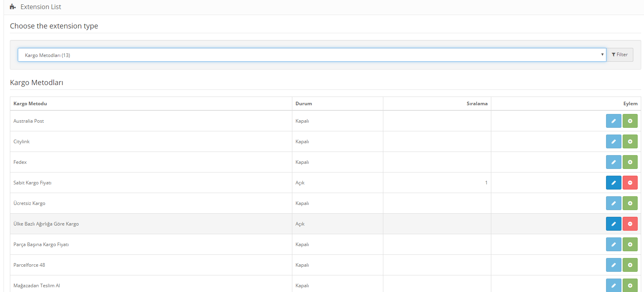
Task: Uninstall Ülke Bazlı Ağırlığa Göre Kargo
Action: click(630, 224)
